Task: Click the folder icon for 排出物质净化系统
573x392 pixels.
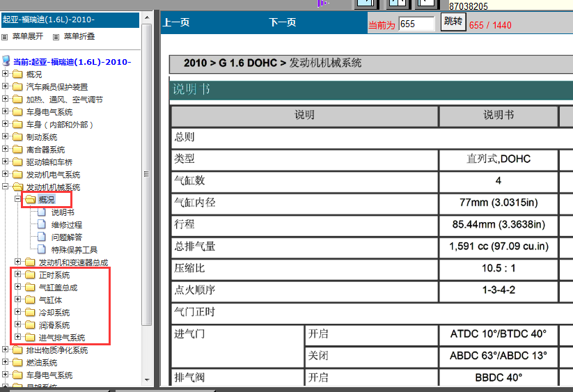Action: (17, 350)
